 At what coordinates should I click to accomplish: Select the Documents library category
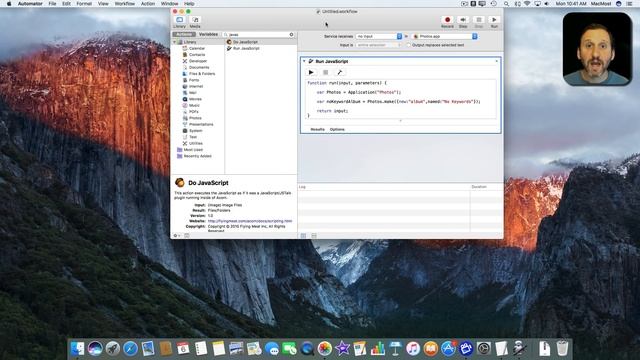(199, 67)
